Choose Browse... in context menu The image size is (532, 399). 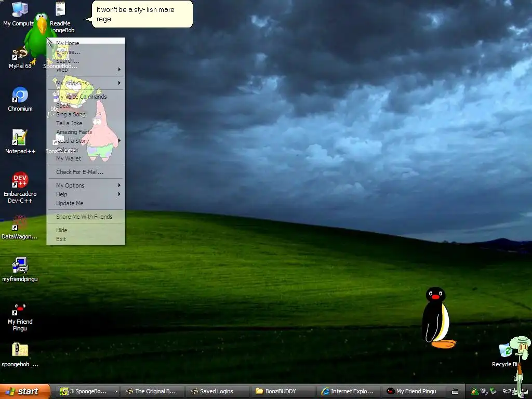(86, 52)
